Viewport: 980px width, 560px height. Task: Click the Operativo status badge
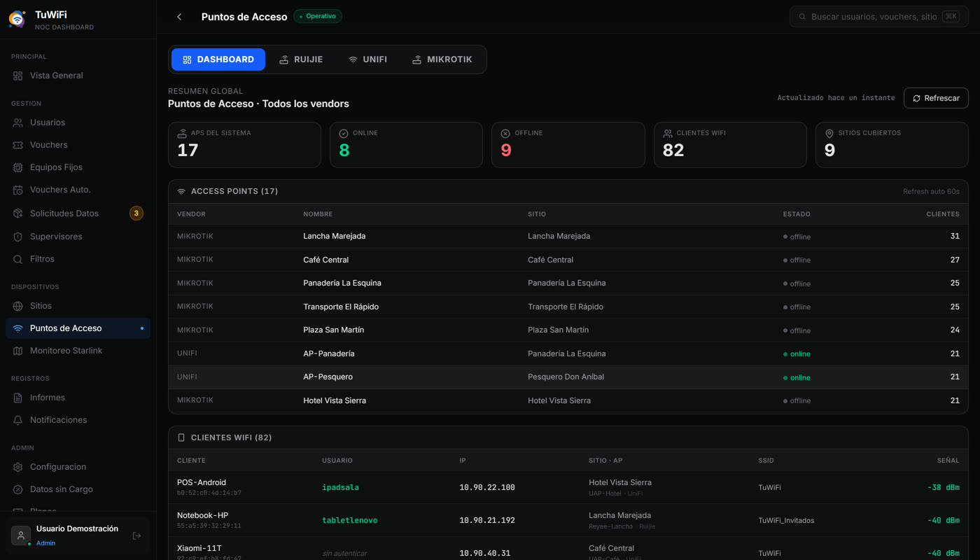(318, 16)
